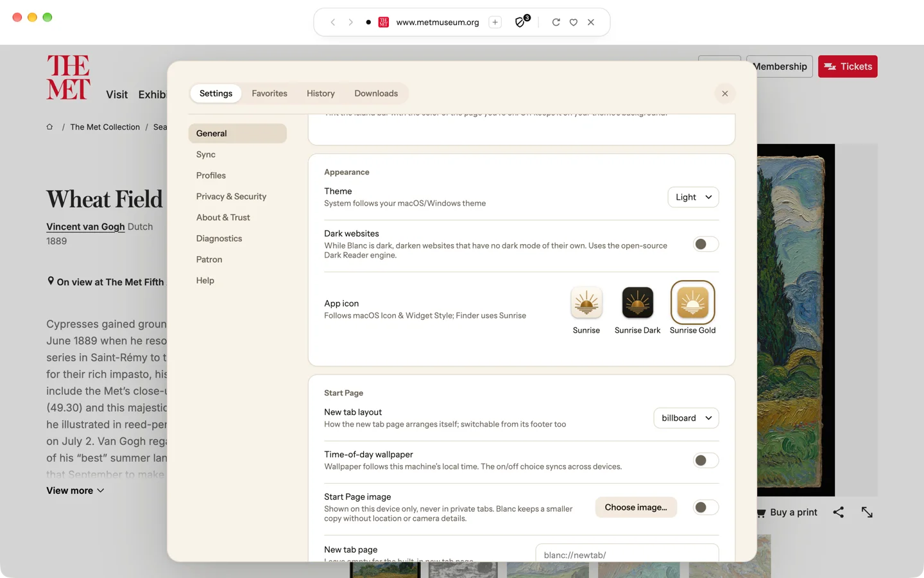The height and width of the screenshot is (578, 924).
Task: Enable Time-of-day wallpaper switch
Action: pos(706,460)
